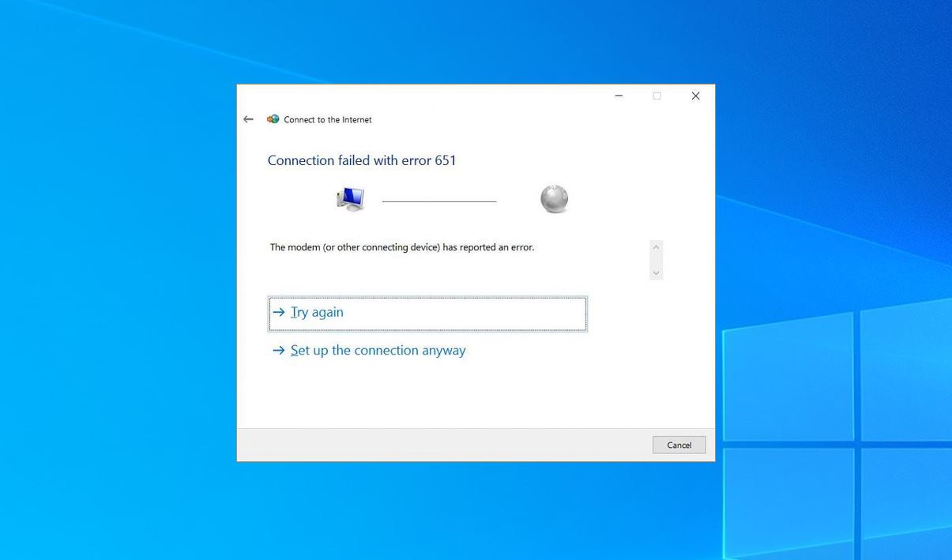The width and height of the screenshot is (952, 560).
Task: Click the Connect to the Internet globe icon
Action: pos(273,119)
